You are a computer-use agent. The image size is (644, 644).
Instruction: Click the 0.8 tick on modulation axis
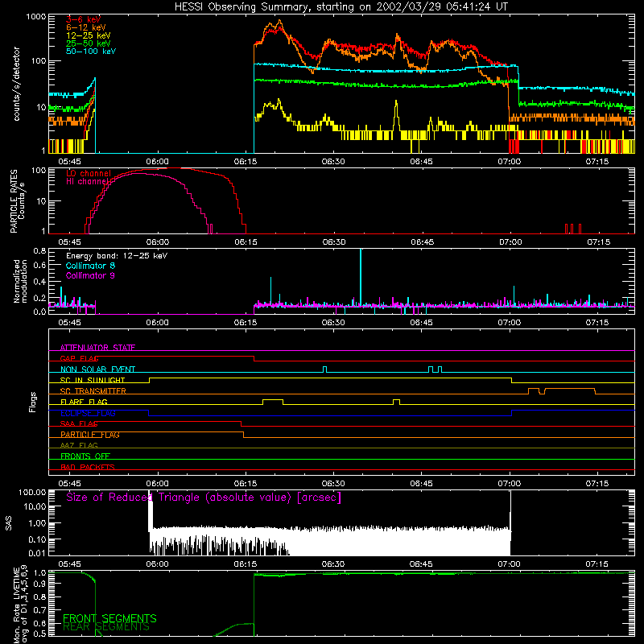(39, 251)
